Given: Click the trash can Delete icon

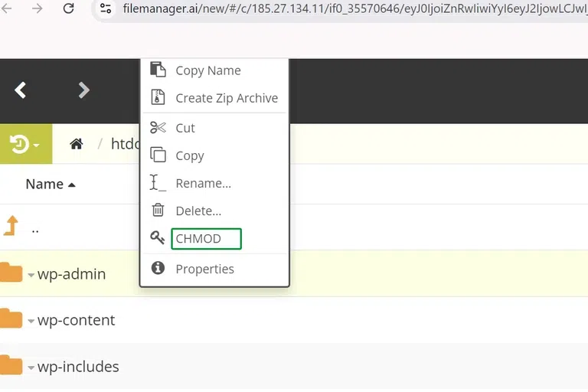Looking at the screenshot, I should coord(158,210).
